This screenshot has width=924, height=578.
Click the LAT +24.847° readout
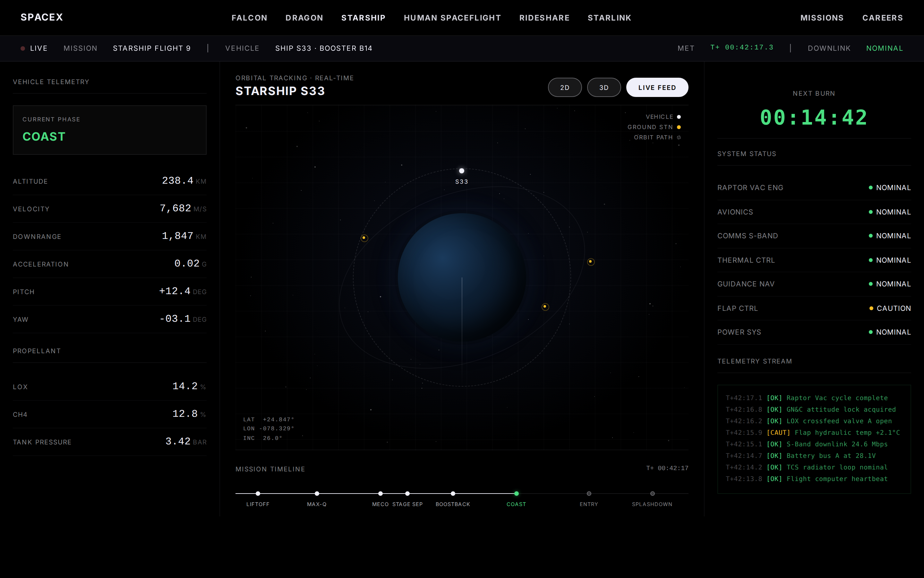[x=269, y=419]
